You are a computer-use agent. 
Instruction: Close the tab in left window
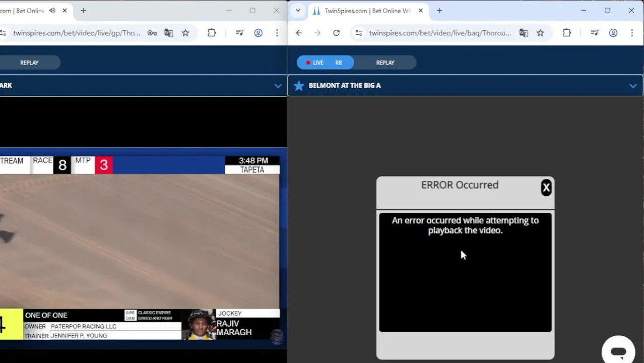tap(65, 11)
